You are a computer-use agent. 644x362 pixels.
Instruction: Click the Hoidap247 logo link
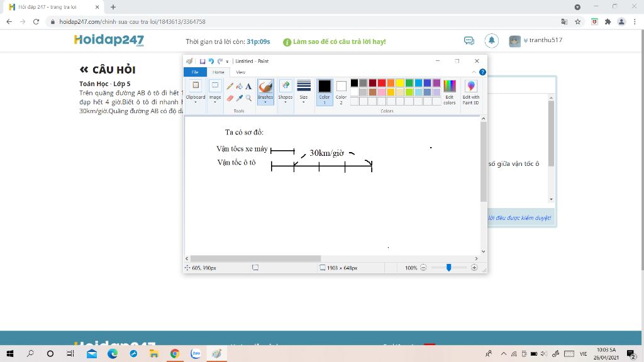pyautogui.click(x=109, y=40)
